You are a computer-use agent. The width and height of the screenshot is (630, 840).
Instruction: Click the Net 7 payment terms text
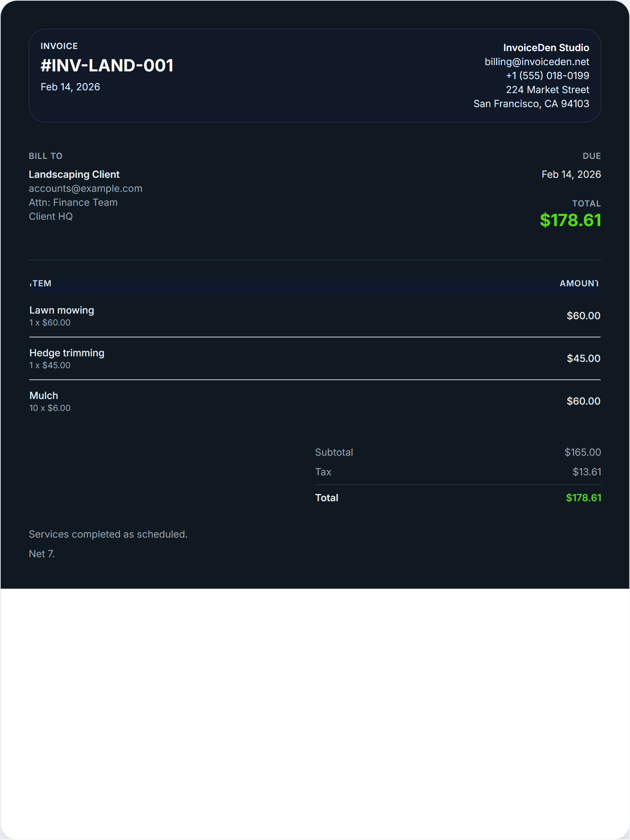42,554
